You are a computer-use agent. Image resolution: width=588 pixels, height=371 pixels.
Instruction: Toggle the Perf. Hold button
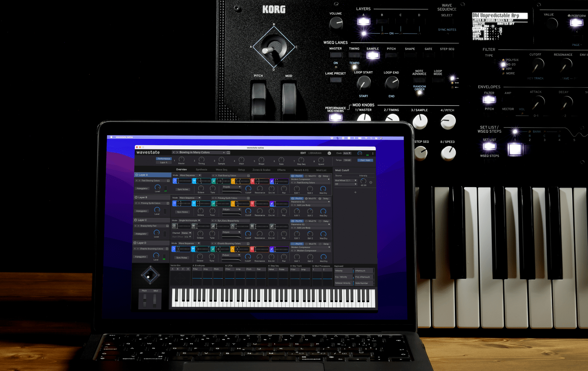365,160
